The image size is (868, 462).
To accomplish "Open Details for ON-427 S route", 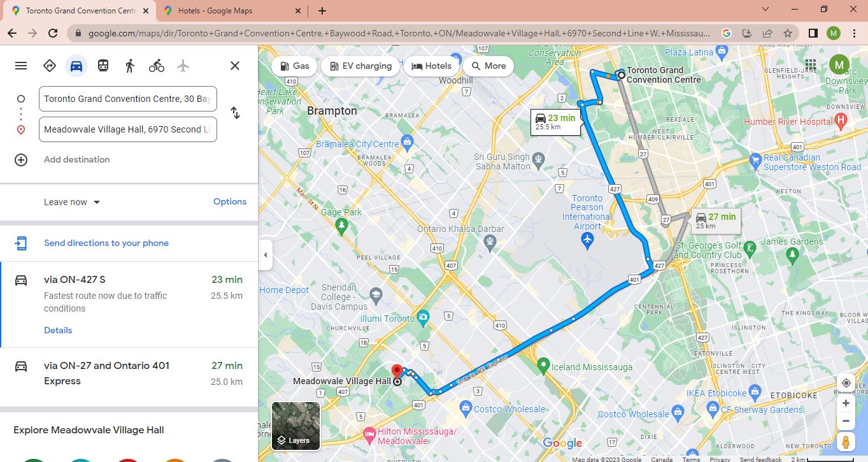I will pyautogui.click(x=58, y=330).
